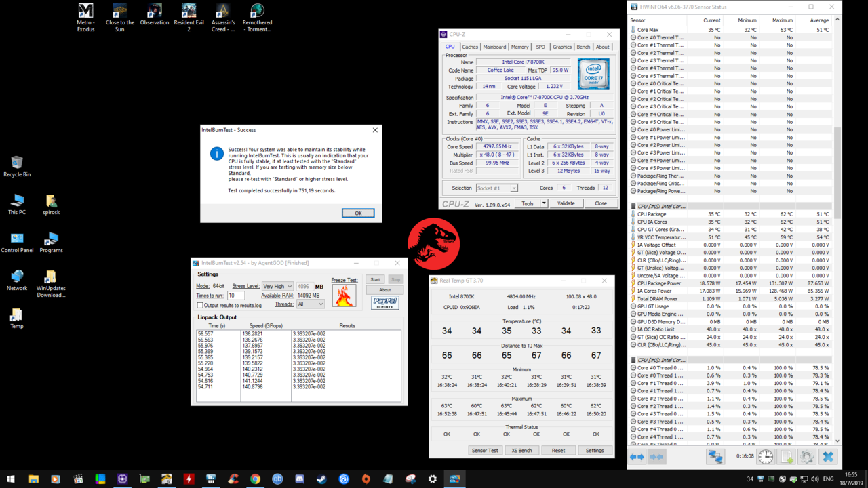
Task: Open the Metro Exodus desktop shortcut
Action: [x=85, y=18]
